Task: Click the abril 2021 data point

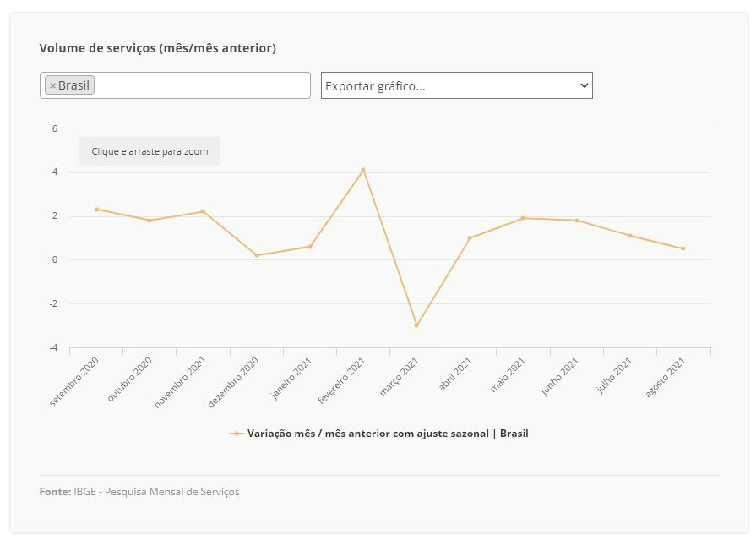Action: click(x=470, y=238)
